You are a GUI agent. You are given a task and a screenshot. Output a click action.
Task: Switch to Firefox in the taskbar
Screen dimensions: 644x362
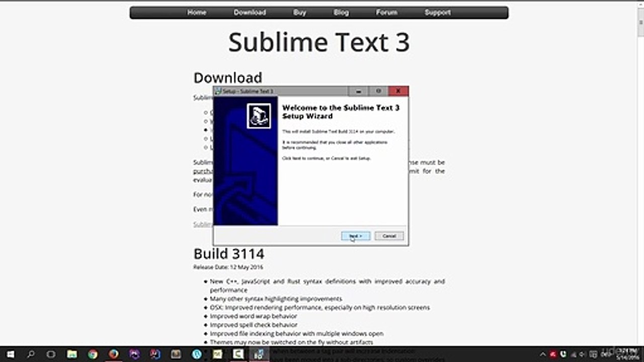pos(113,354)
